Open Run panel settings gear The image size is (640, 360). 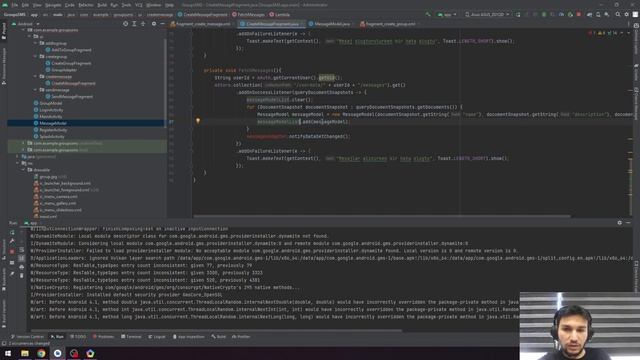(x=620, y=223)
